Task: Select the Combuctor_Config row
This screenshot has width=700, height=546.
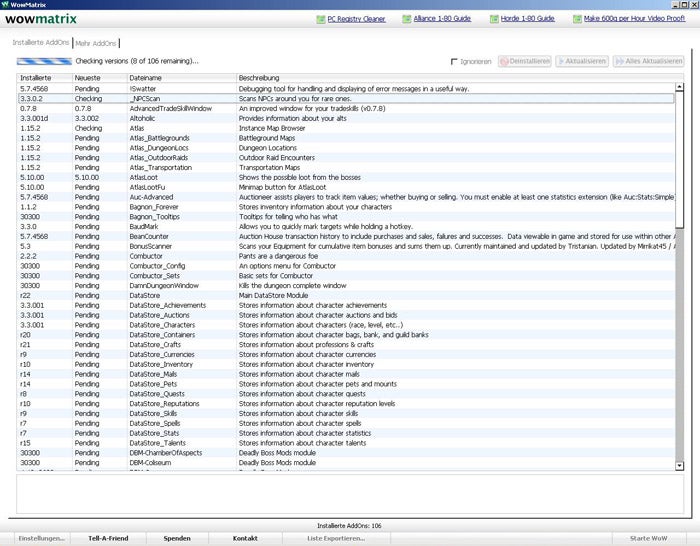Action: click(x=346, y=266)
